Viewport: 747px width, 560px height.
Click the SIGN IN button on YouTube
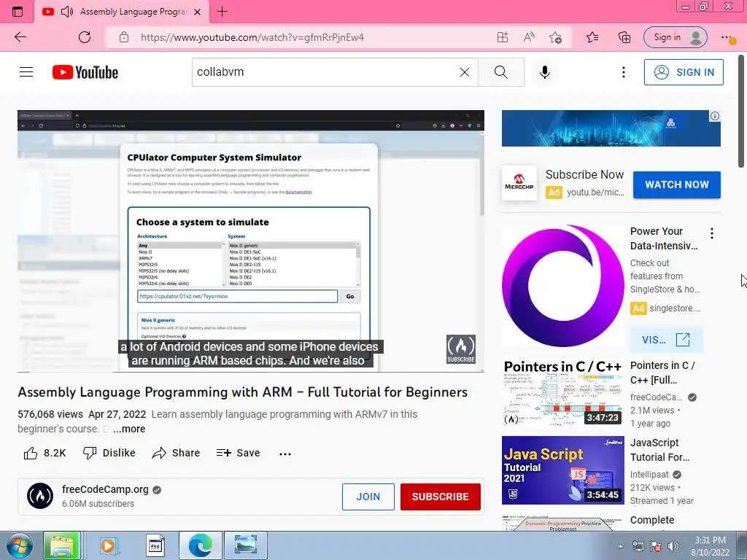[x=683, y=72]
